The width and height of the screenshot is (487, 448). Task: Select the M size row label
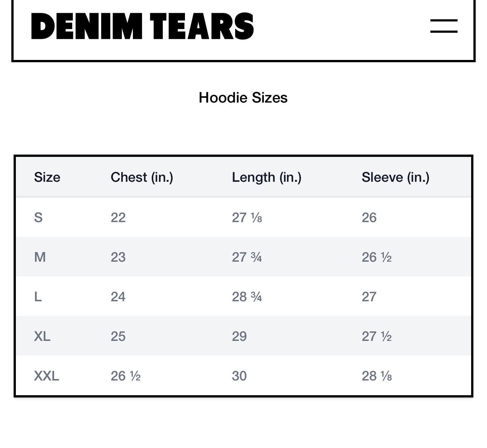click(x=40, y=257)
